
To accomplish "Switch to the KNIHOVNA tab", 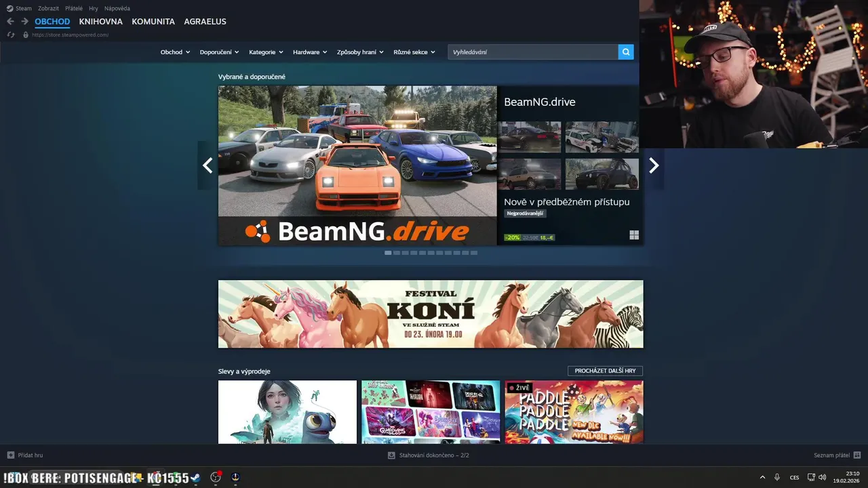I will click(100, 22).
